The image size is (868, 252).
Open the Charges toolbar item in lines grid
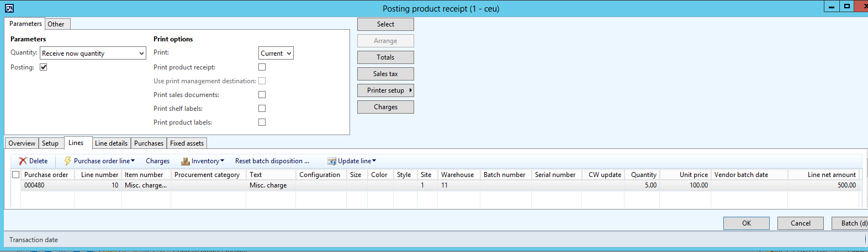[157, 161]
